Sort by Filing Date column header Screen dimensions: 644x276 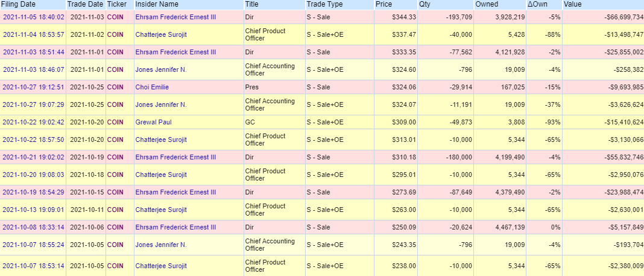(x=18, y=4)
